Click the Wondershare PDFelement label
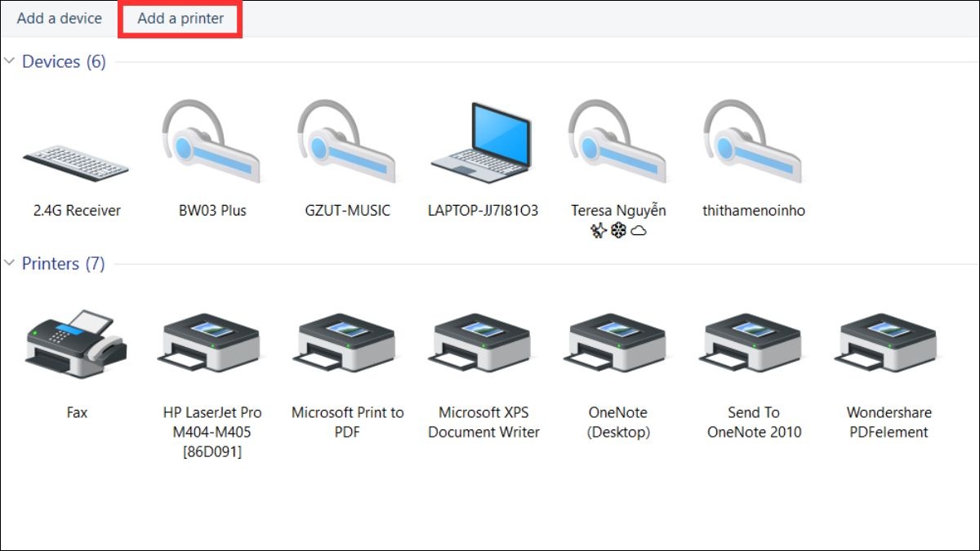This screenshot has height=551, width=980. click(889, 422)
